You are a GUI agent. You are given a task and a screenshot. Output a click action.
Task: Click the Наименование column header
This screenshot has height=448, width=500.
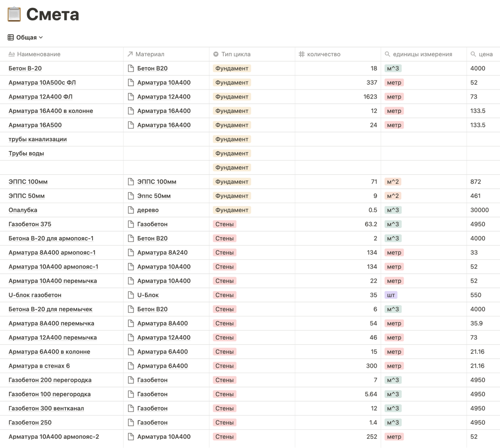pos(35,54)
